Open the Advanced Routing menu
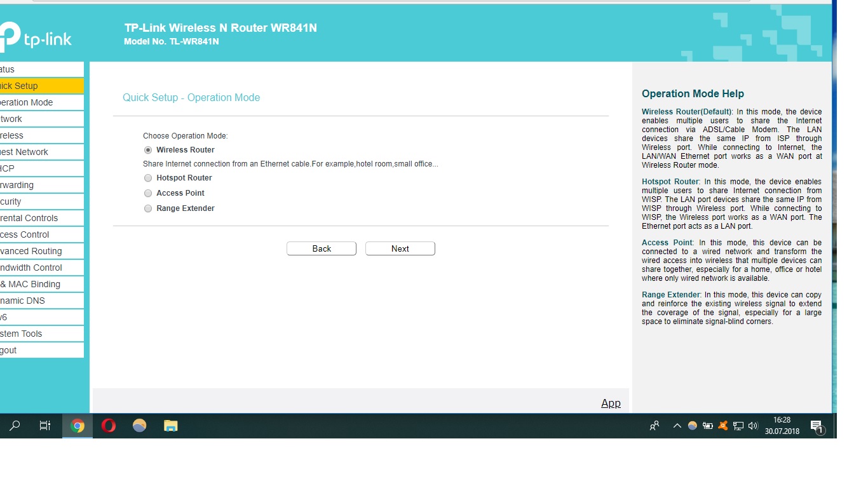Image resolution: width=868 pixels, height=488 pixels. pyautogui.click(x=42, y=251)
